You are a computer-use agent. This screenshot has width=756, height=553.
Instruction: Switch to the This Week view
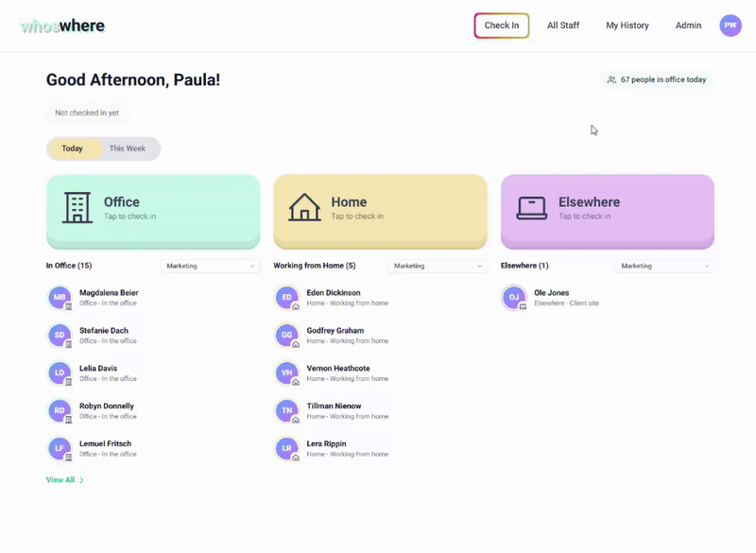[x=129, y=148]
